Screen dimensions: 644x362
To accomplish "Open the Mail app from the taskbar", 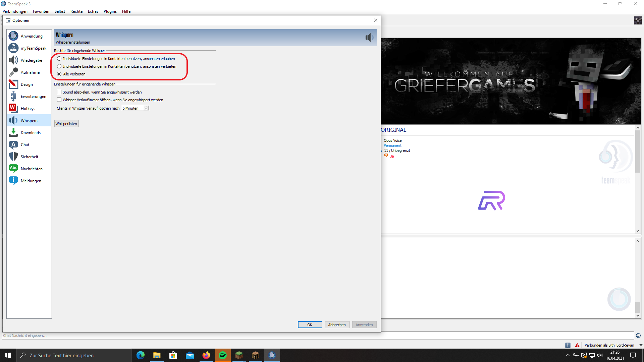I will tap(190, 355).
